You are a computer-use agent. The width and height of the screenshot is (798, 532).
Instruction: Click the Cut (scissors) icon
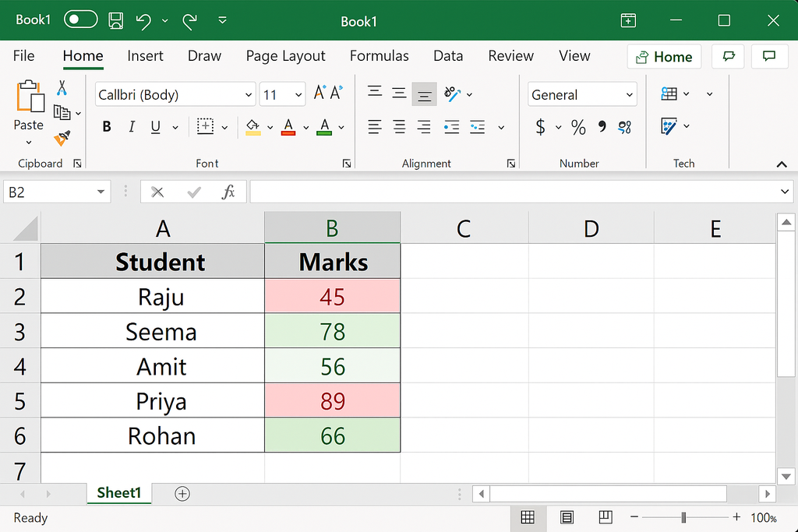[61, 87]
